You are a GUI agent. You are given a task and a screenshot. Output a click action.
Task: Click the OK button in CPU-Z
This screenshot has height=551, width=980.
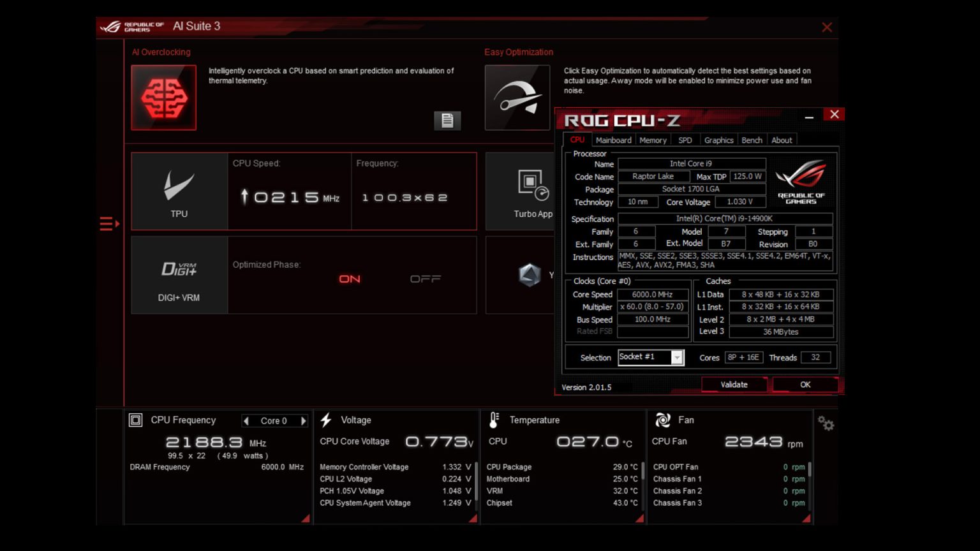[805, 385]
